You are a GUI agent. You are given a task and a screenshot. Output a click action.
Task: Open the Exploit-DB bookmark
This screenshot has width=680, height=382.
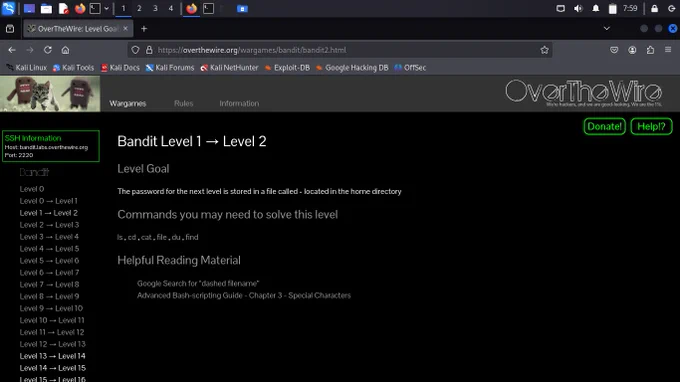pos(287,68)
